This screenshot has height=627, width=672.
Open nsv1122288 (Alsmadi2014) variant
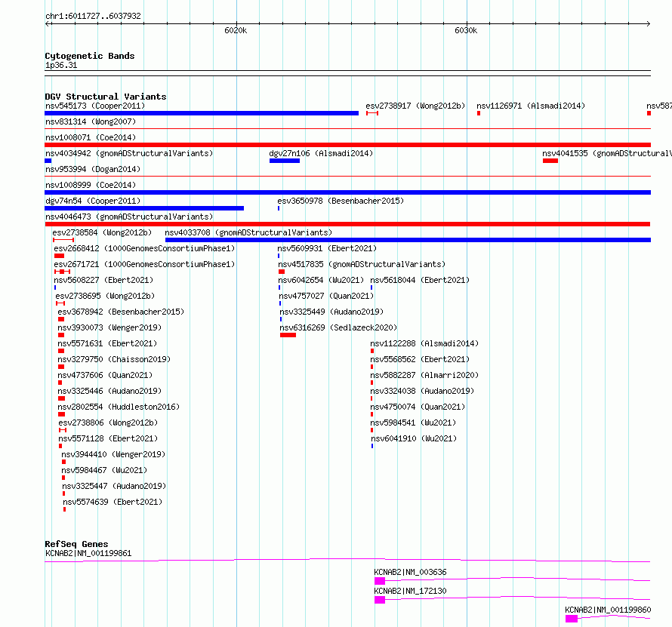tap(424, 343)
